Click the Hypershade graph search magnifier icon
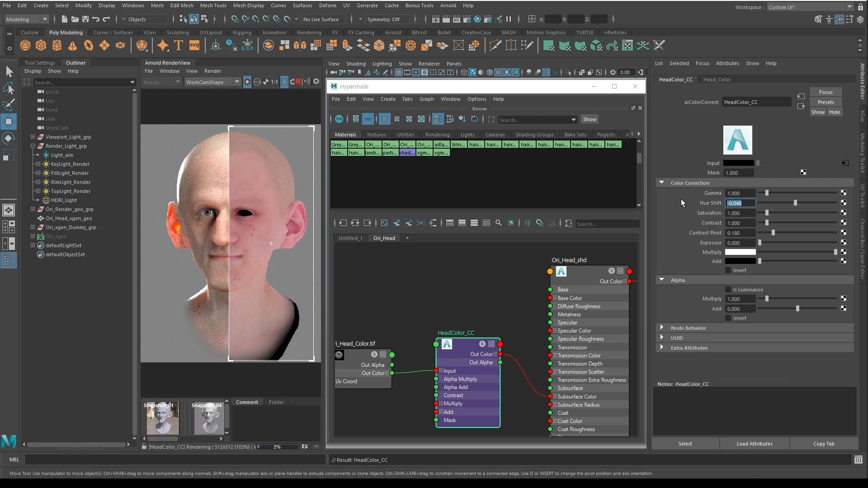 (498, 223)
